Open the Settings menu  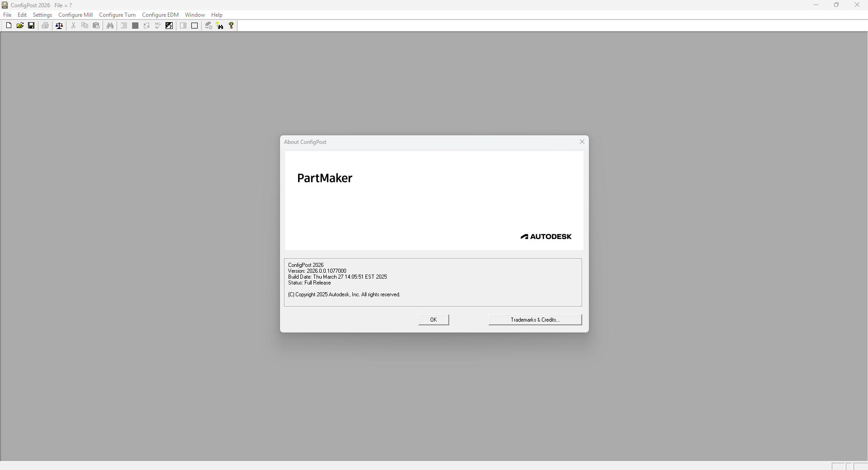[43, 15]
